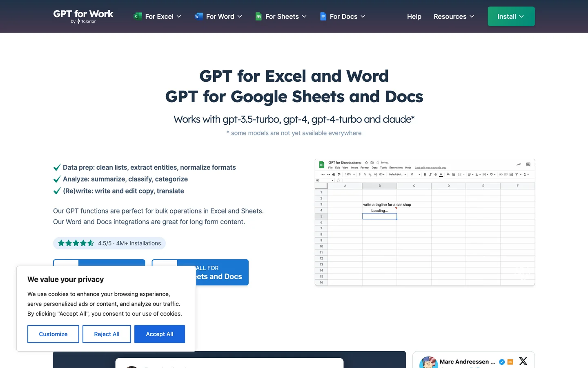Open the File menu in Sheets demo

point(330,168)
